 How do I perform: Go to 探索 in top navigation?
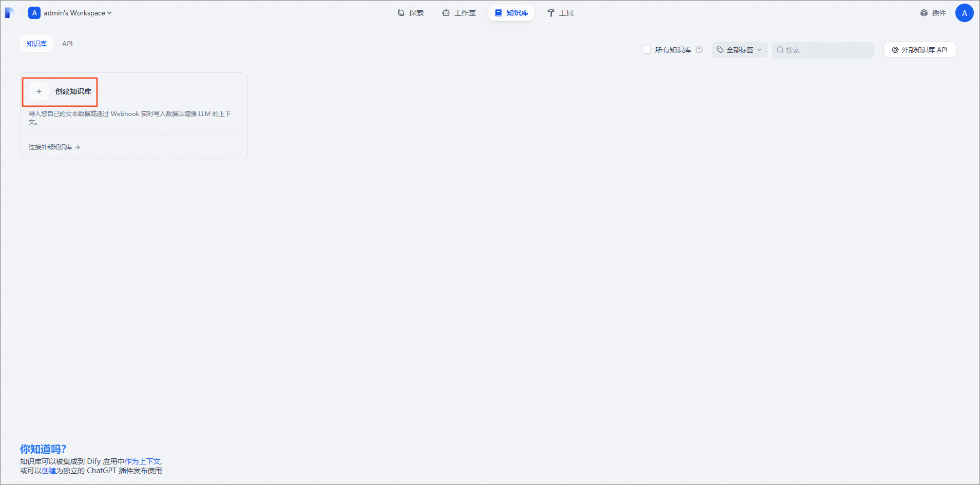pyautogui.click(x=411, y=13)
